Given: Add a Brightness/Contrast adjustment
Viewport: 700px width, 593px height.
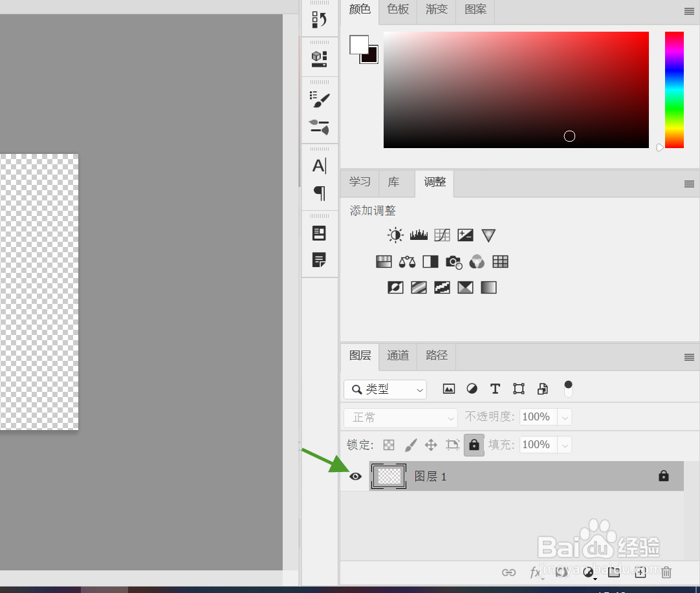Looking at the screenshot, I should click(x=395, y=235).
